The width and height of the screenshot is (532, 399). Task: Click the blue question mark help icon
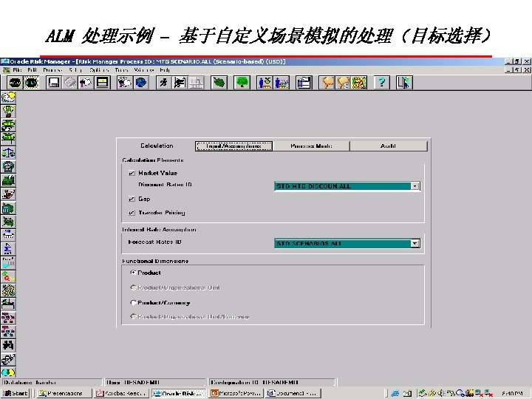pyautogui.click(x=382, y=83)
